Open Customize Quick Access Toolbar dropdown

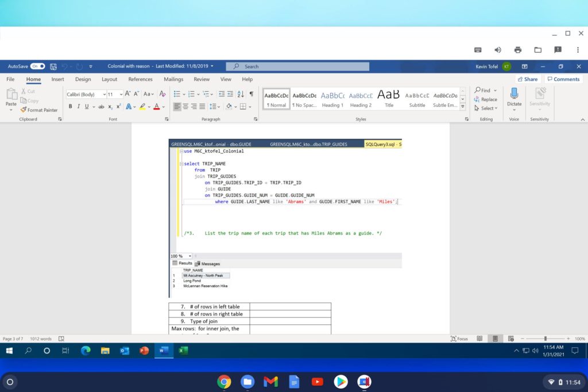coord(91,67)
